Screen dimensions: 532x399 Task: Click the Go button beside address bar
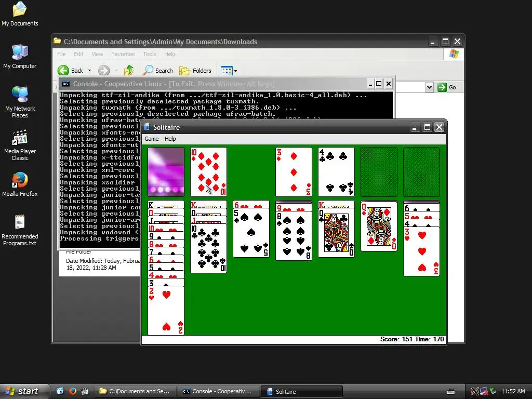tap(447, 87)
